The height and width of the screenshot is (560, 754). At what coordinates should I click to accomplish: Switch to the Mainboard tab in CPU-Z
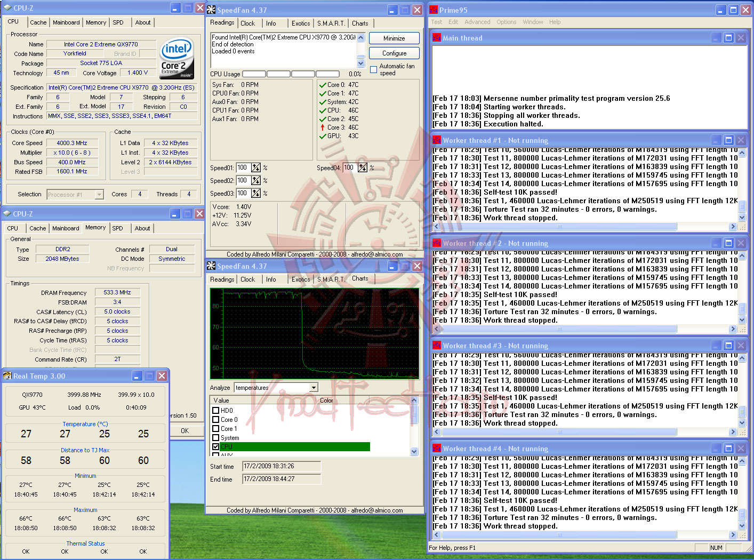(66, 22)
